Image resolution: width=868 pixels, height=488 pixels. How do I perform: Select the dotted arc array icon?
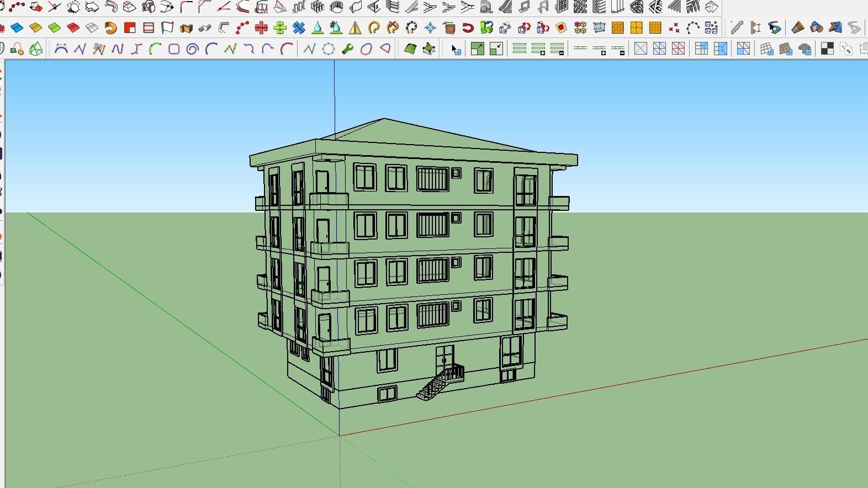[693, 28]
